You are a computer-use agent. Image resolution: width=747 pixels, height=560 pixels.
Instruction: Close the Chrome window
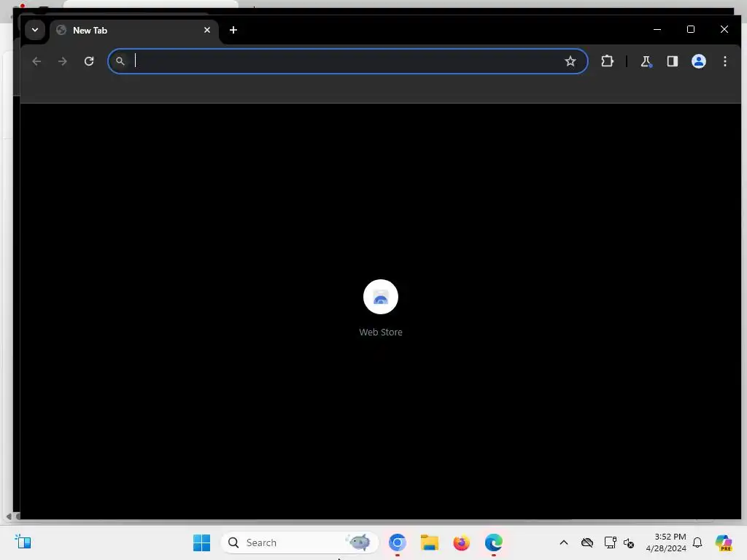(724, 29)
